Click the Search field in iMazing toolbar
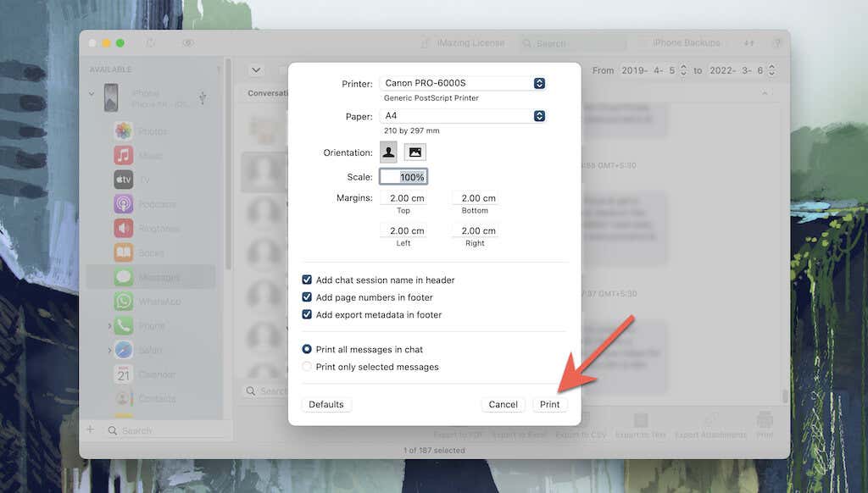 572,42
